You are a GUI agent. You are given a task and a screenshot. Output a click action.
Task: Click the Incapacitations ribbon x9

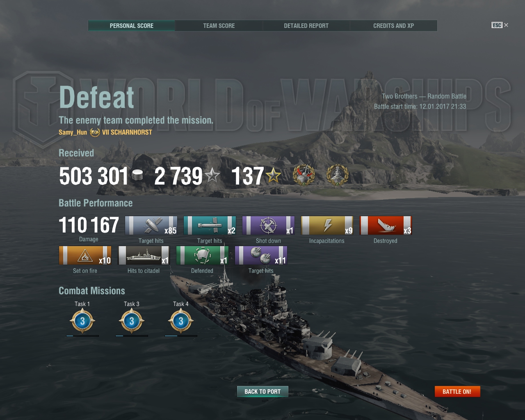click(327, 226)
